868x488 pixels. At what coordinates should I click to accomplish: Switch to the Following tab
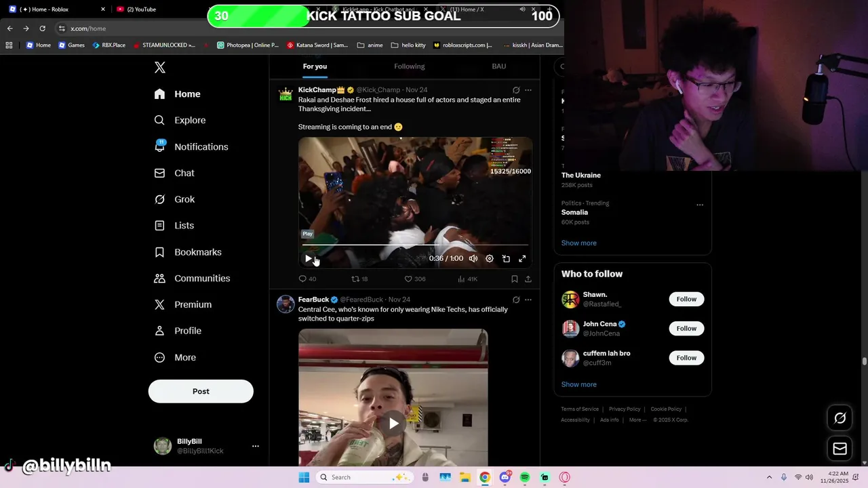(410, 66)
